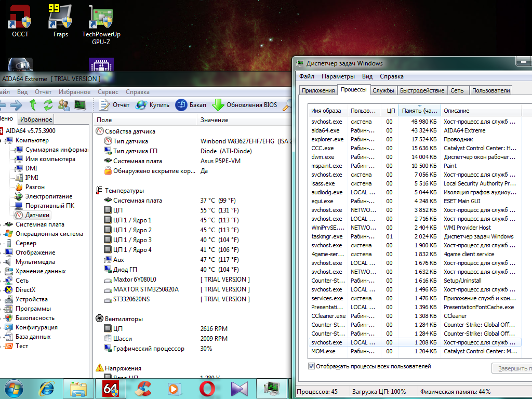
Task: Click the AIDA64 refresh toolbar icon
Action: click(x=48, y=105)
